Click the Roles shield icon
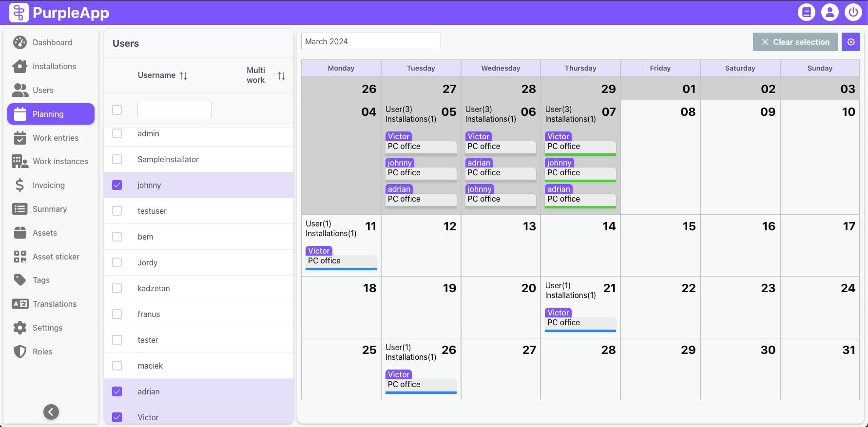Viewport: 868px width, 427px height. [20, 352]
